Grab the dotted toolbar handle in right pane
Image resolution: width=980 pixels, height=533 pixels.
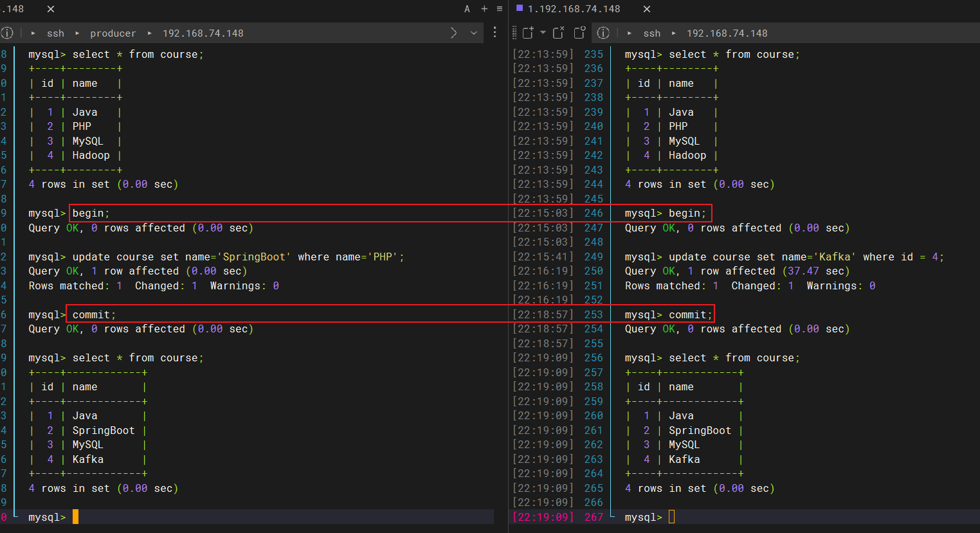point(514,33)
